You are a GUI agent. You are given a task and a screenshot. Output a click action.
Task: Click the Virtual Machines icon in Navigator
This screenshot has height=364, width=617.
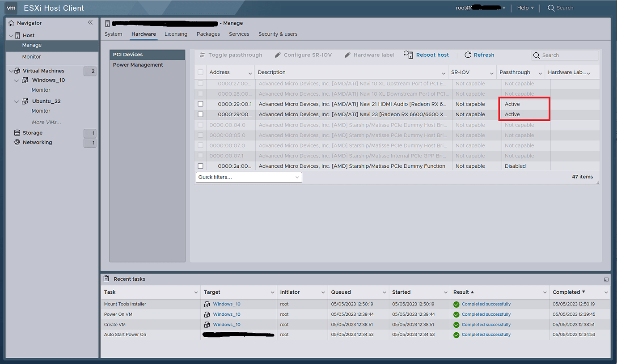17,71
